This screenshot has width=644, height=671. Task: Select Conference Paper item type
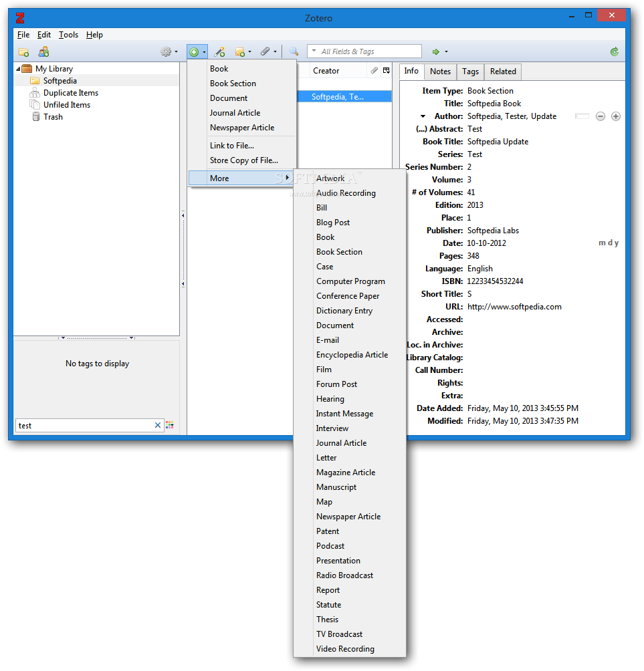[350, 296]
